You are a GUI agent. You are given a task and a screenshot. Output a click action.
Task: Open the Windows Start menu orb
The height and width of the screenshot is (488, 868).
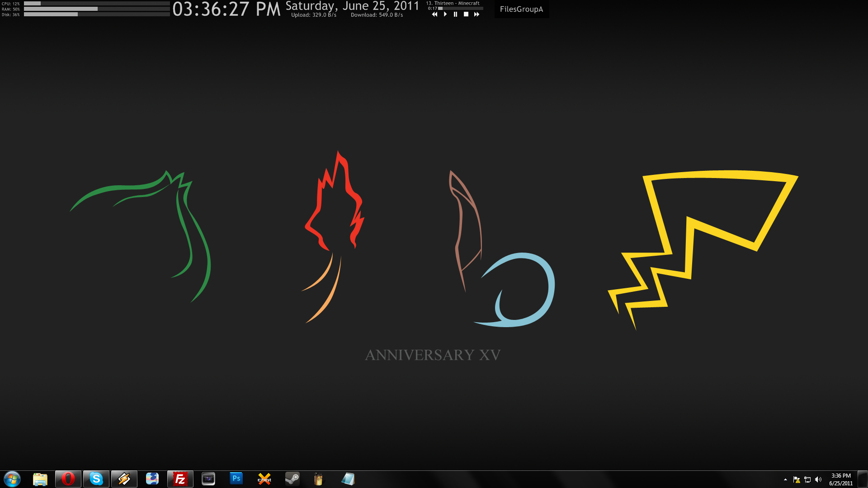[x=12, y=479]
